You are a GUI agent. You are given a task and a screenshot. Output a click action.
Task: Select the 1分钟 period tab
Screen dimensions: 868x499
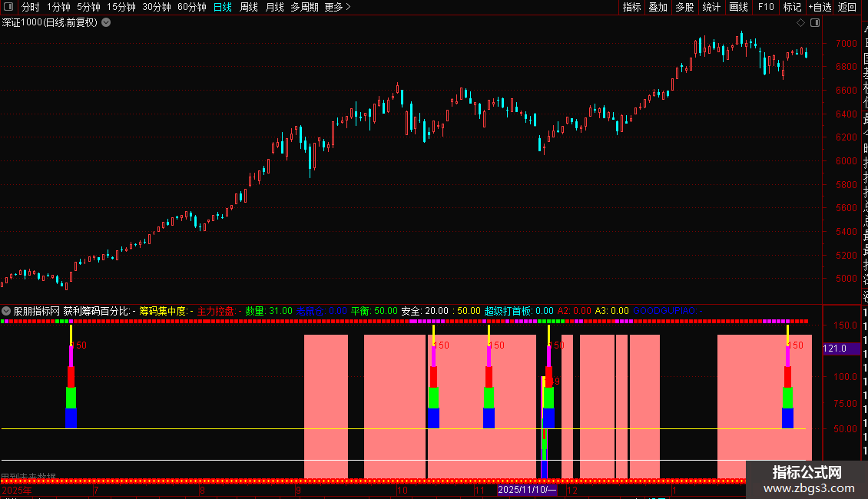(x=58, y=7)
